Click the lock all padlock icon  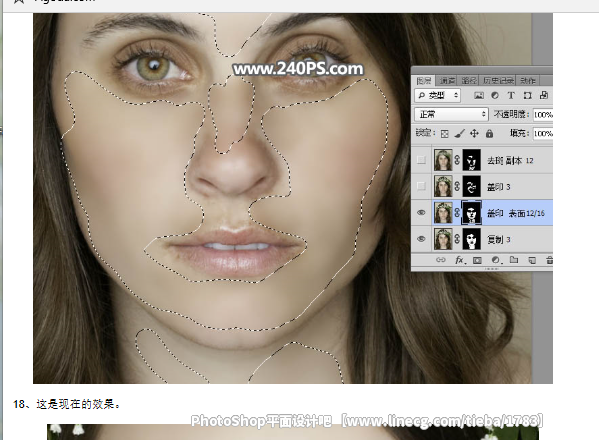(x=489, y=133)
